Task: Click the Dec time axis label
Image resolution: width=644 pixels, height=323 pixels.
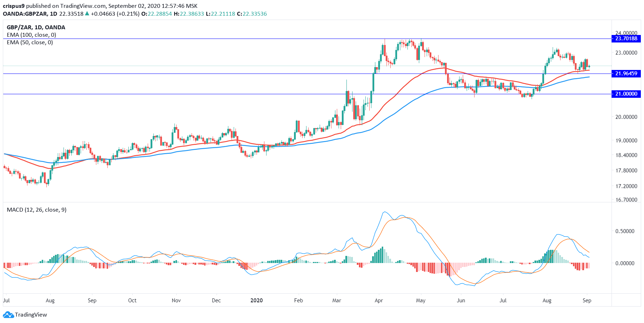Action: click(x=216, y=301)
